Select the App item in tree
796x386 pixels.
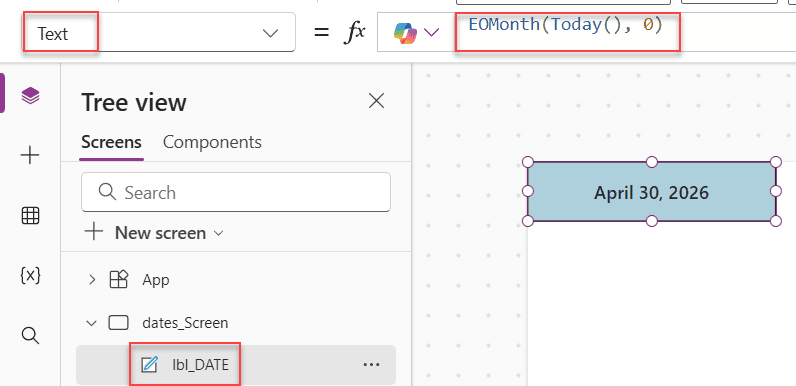point(156,280)
